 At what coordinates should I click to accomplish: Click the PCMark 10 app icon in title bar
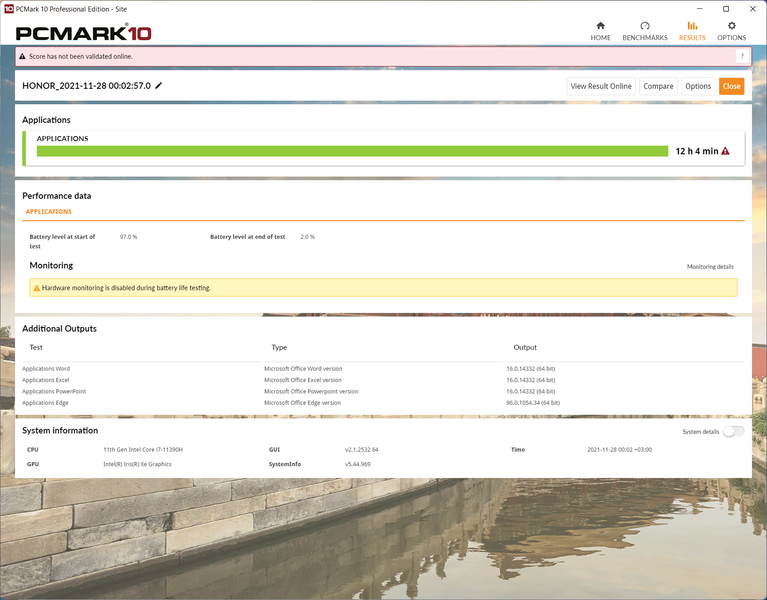9,9
